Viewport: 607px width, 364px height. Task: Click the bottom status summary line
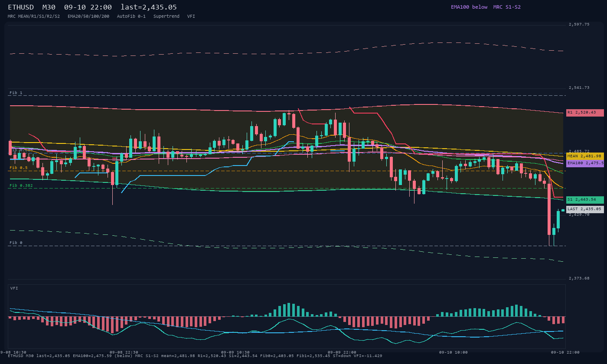[195, 356]
